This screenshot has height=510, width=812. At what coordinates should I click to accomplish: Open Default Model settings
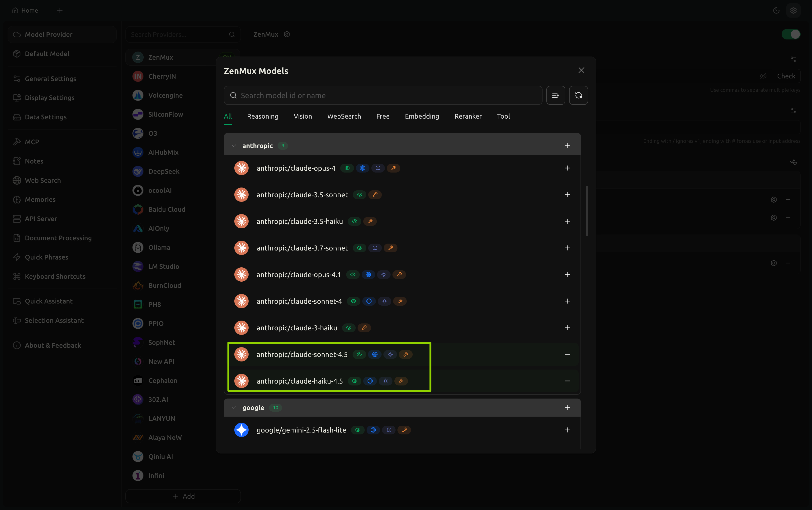click(62, 54)
